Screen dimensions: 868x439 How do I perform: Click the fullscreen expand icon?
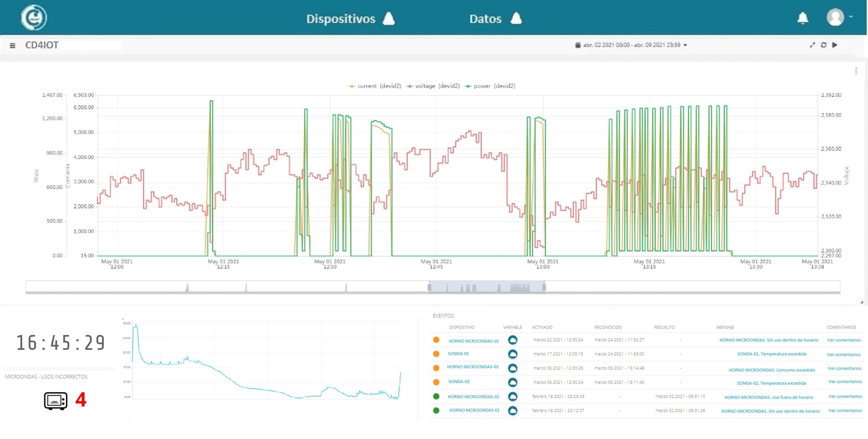tap(812, 45)
